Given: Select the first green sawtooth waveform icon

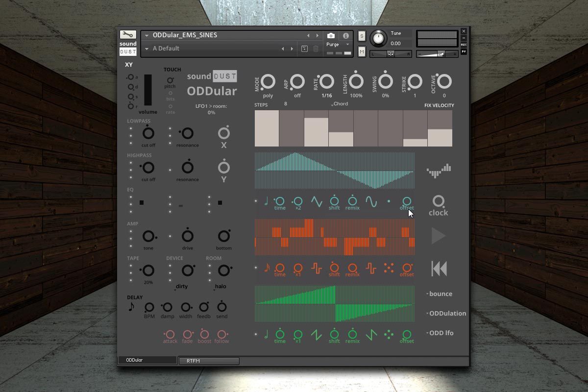Looking at the screenshot, I should point(317,335).
